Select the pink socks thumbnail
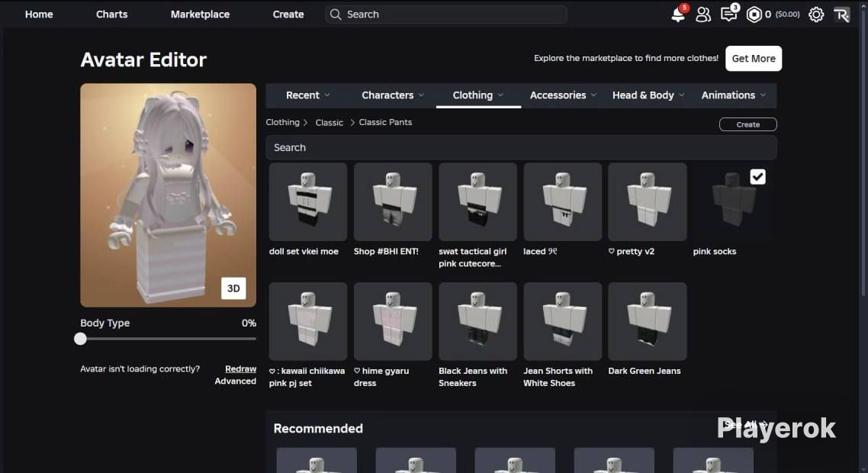This screenshot has width=868, height=473. [x=731, y=201]
